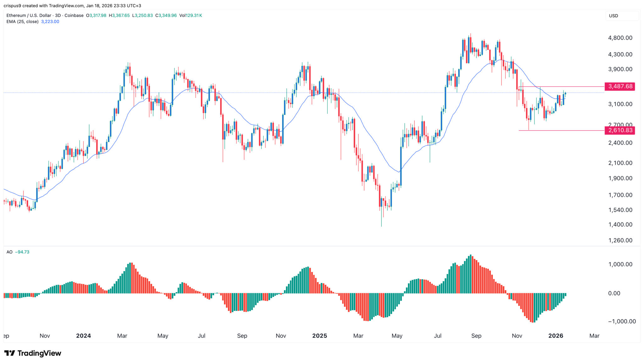Image resolution: width=644 pixels, height=364 pixels.
Task: Click the red 2,610.83 price label
Action: click(620, 130)
